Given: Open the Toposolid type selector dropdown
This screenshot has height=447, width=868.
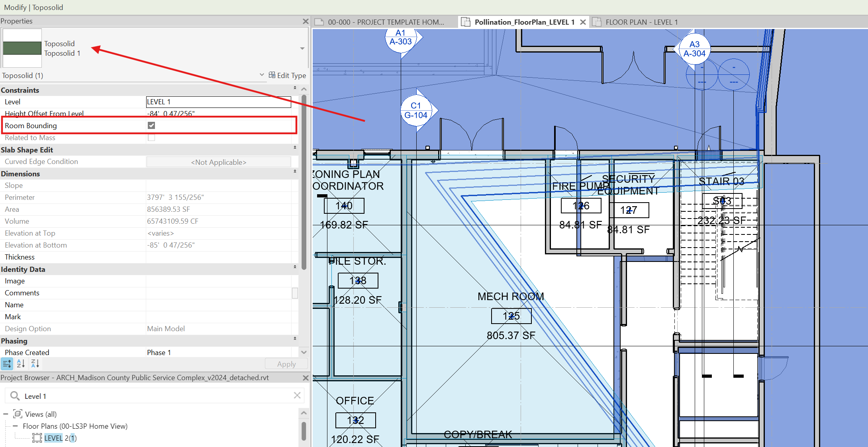Looking at the screenshot, I should pos(302,49).
